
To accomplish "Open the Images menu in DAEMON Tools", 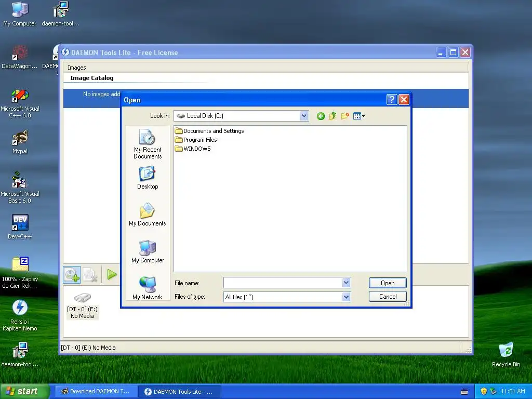I will coord(77,68).
